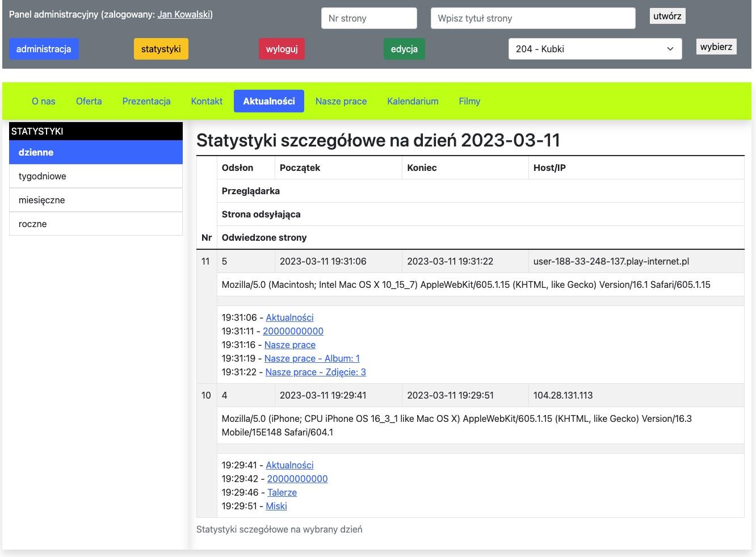Select roczne statistics in sidebar
756x557 pixels.
(95, 224)
